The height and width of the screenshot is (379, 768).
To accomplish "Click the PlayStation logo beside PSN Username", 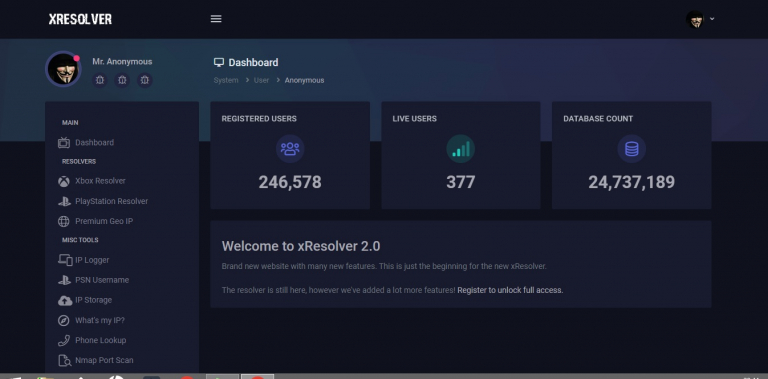I will coord(64,280).
